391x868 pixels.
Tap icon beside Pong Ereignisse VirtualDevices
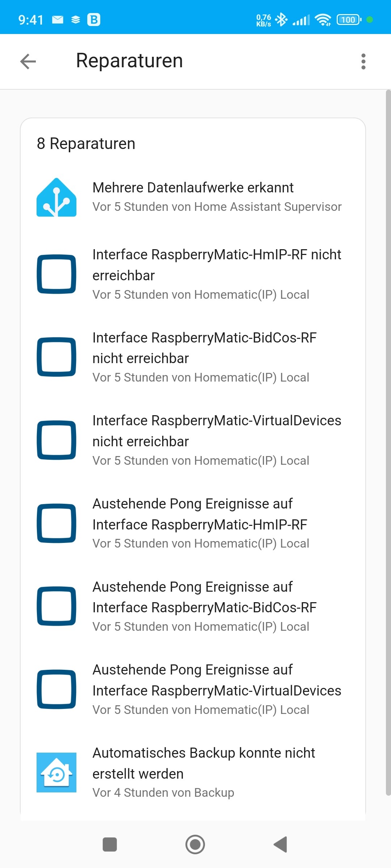click(56, 689)
